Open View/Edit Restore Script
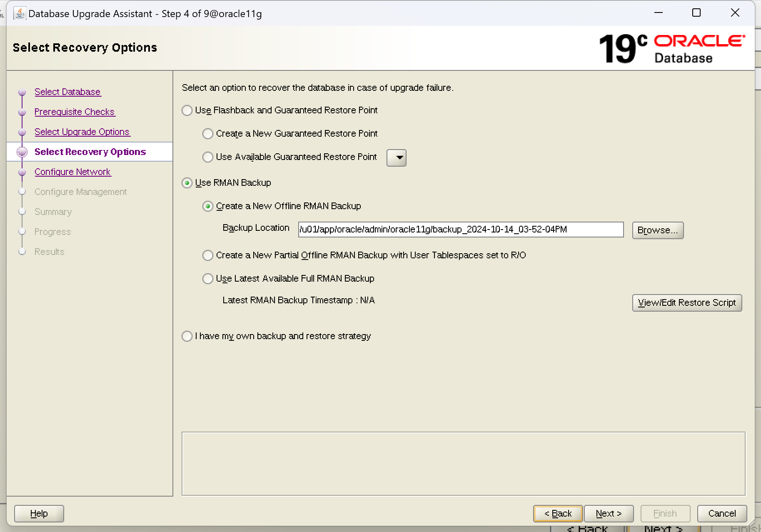Viewport: 761px width, 532px height. pos(687,303)
